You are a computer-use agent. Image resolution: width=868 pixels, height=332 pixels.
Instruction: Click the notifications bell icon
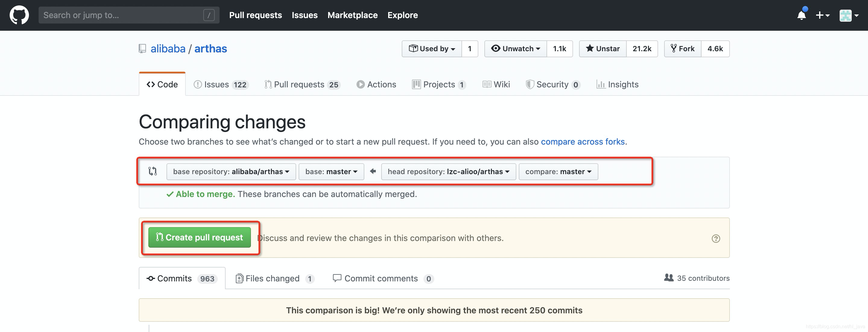(x=802, y=15)
